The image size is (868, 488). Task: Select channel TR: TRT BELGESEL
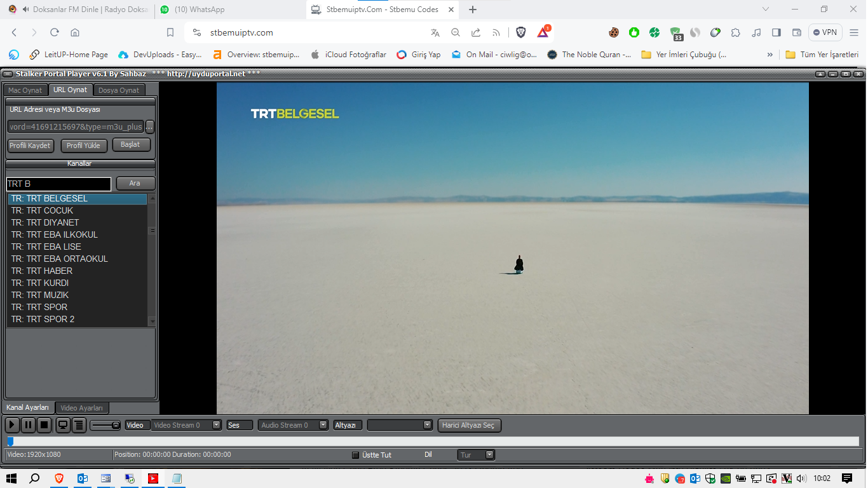pyautogui.click(x=78, y=199)
